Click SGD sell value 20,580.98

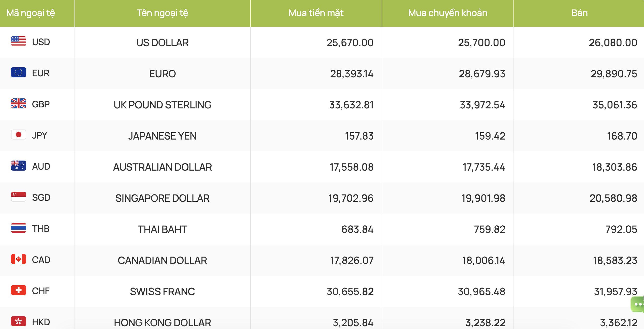tap(613, 198)
